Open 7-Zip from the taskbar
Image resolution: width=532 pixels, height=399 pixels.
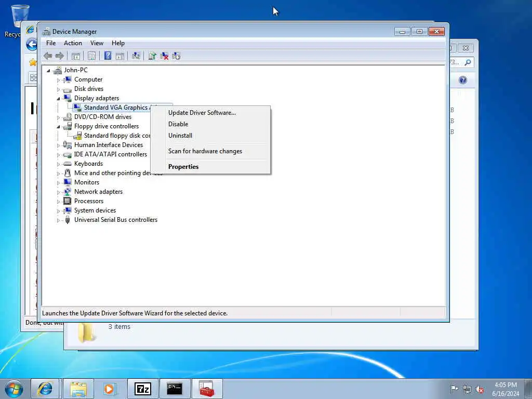[143, 389]
